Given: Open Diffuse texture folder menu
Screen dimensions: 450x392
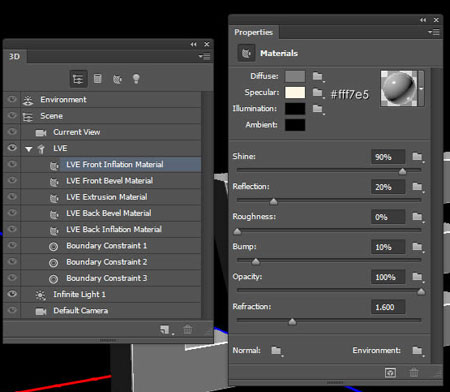Looking at the screenshot, I should point(318,77).
